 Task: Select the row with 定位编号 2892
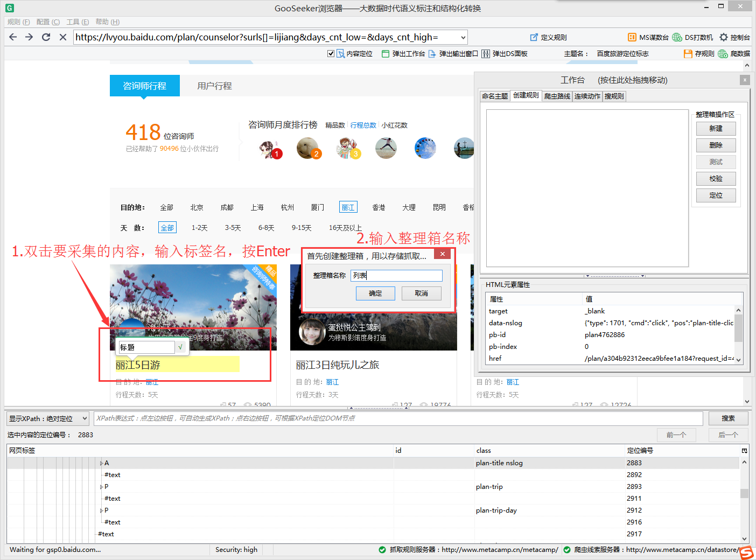373,475
